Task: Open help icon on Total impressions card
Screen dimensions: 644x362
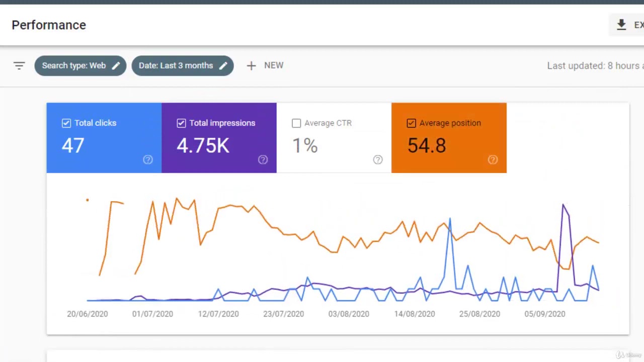Action: click(263, 160)
